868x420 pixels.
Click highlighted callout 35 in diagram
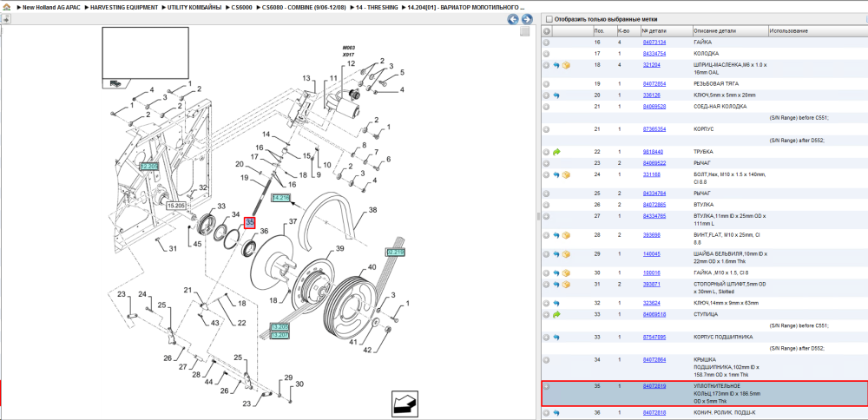(250, 222)
